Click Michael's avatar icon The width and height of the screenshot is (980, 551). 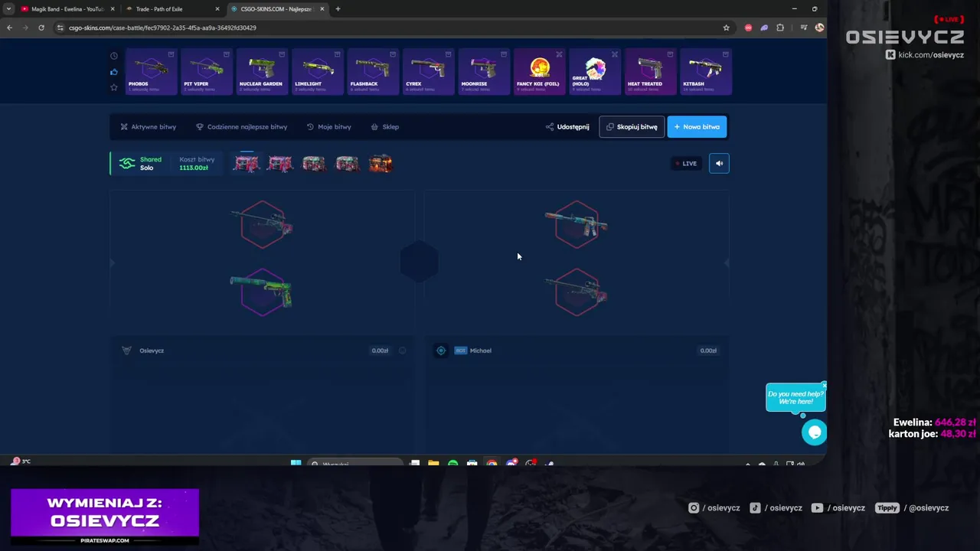pyautogui.click(x=441, y=350)
